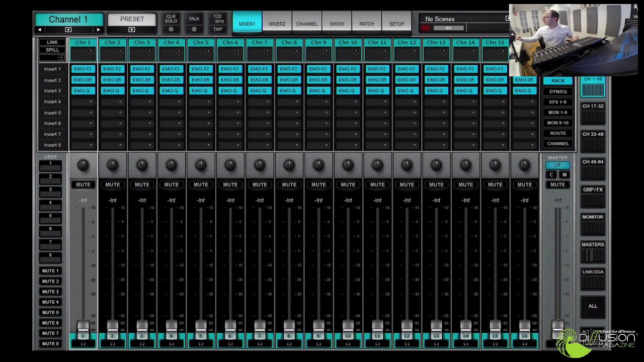
Task: Turn the pan knob on channel 8
Action: point(289,165)
